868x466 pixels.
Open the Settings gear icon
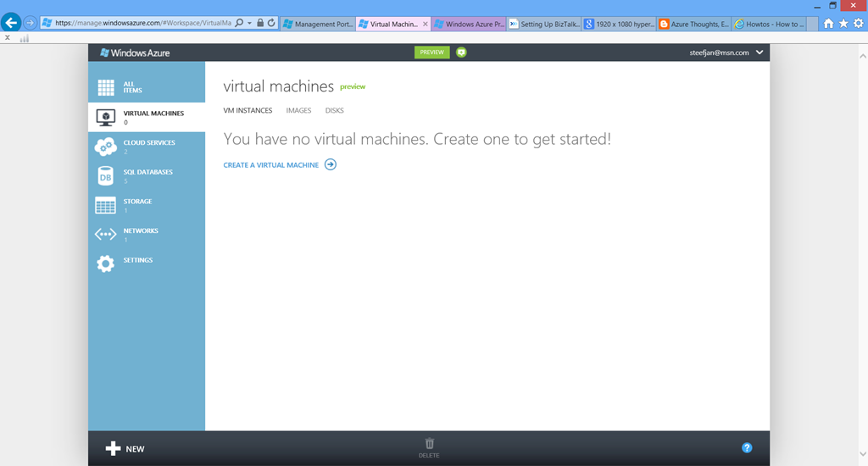(106, 264)
